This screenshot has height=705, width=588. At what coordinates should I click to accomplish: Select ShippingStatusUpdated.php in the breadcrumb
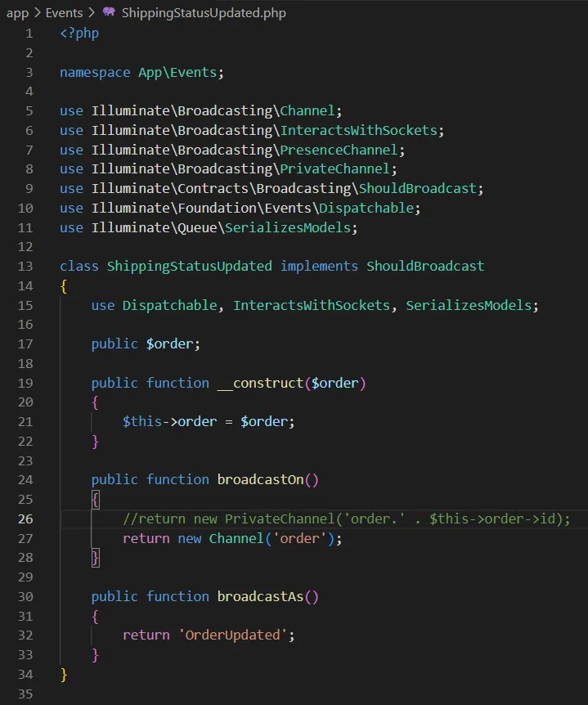point(204,12)
